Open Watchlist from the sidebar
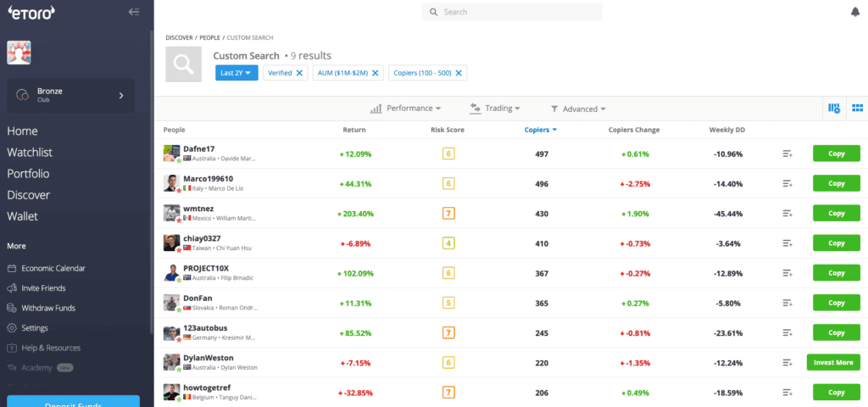Screen dimensions: 868x407 pyautogui.click(x=30, y=153)
